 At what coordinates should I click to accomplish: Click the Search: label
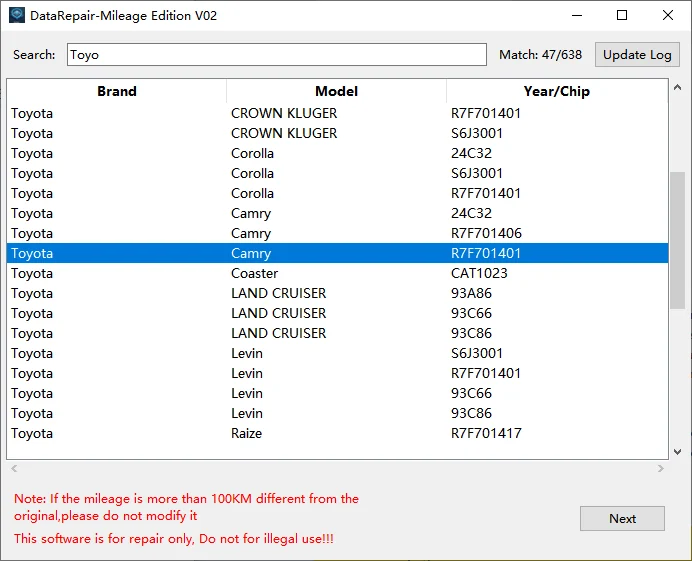(34, 55)
